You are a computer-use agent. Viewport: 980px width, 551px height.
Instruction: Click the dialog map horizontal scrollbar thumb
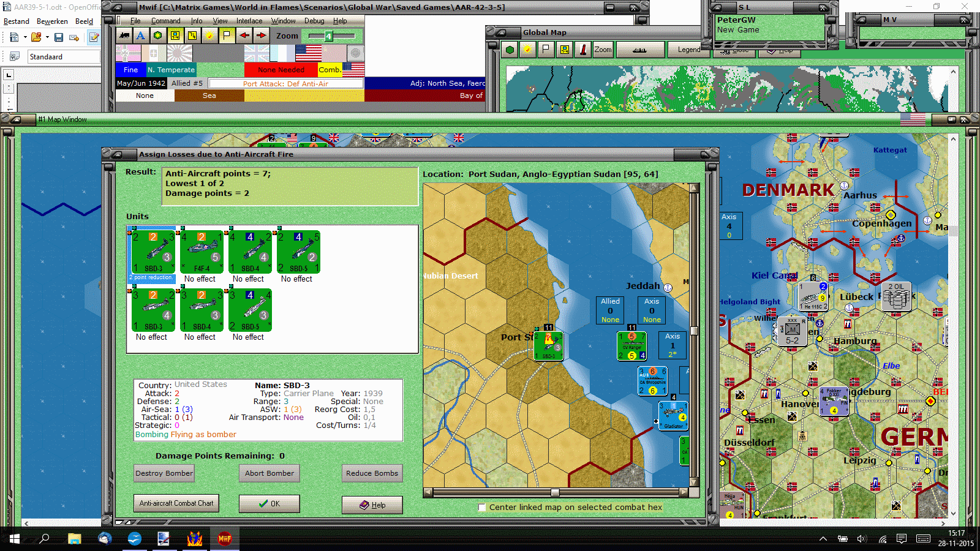[555, 492]
